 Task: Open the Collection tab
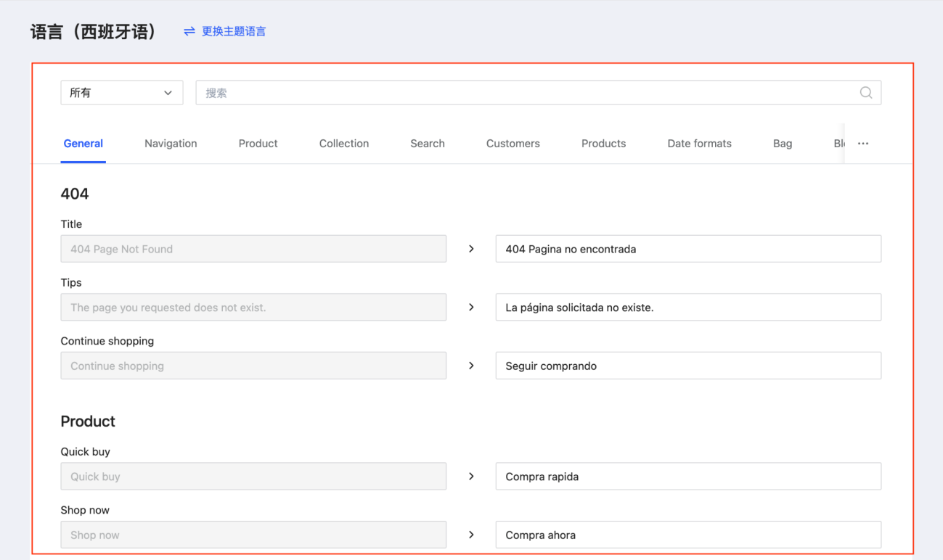point(344,144)
